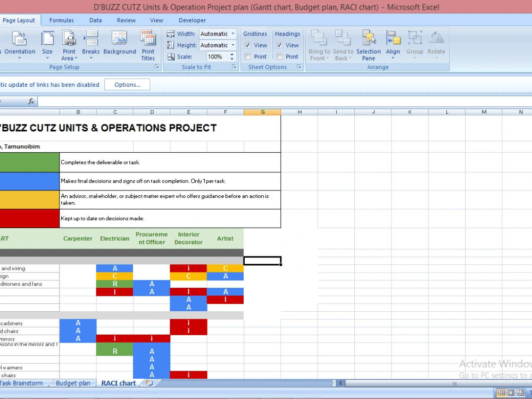Select the Carpenter column heading cell
Screen dimensions: 532x399
coord(78,238)
